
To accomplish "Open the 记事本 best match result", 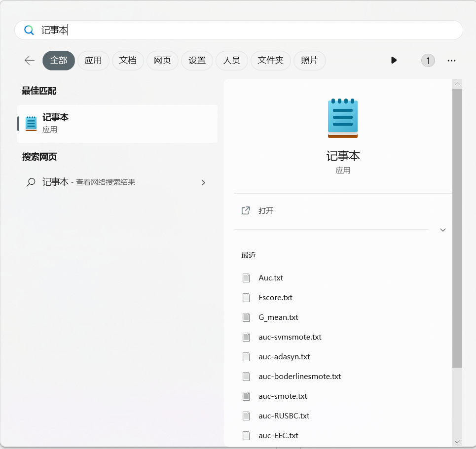I will coord(117,124).
